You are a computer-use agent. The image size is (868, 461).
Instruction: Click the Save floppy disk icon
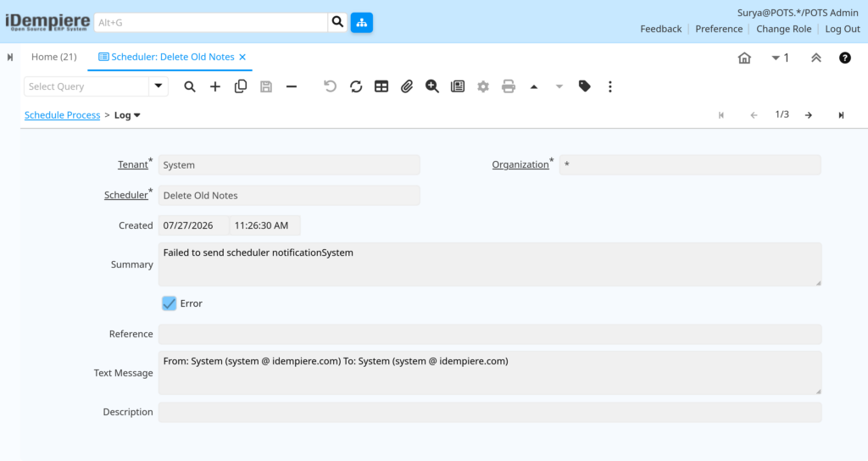[265, 86]
